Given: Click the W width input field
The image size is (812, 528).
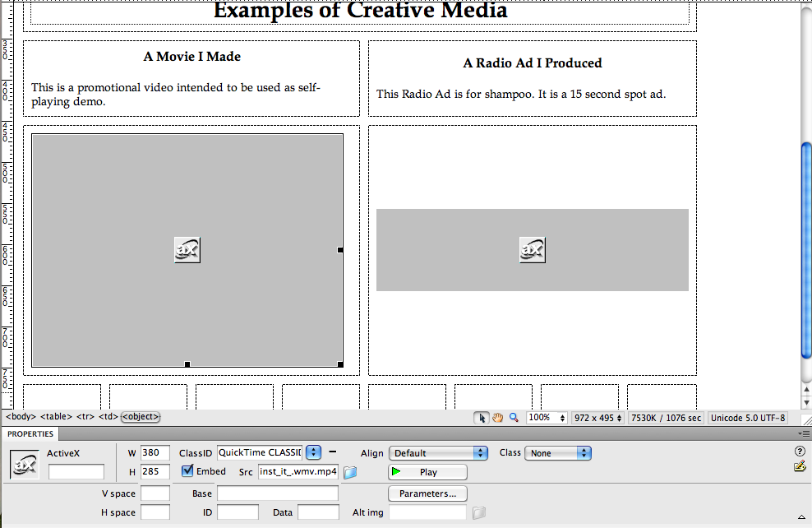Looking at the screenshot, I should (155, 452).
